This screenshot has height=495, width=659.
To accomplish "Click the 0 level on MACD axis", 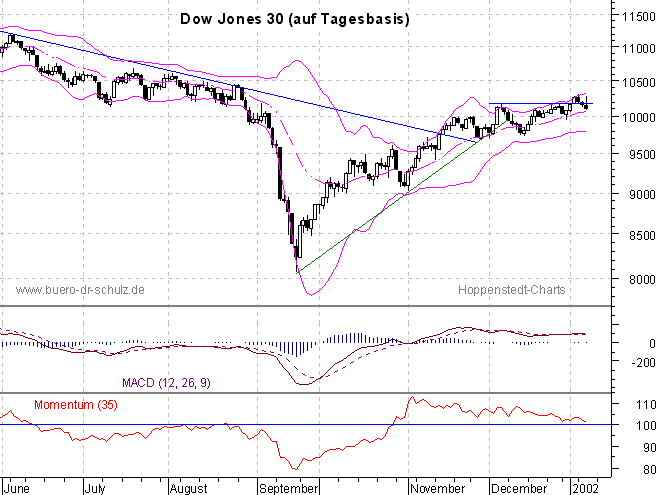I will (x=652, y=344).
